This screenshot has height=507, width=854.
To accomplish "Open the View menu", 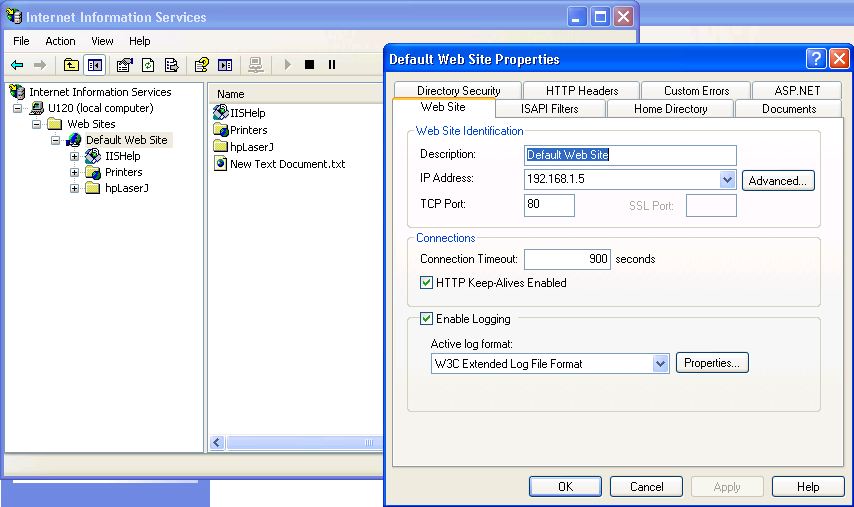I will 102,41.
